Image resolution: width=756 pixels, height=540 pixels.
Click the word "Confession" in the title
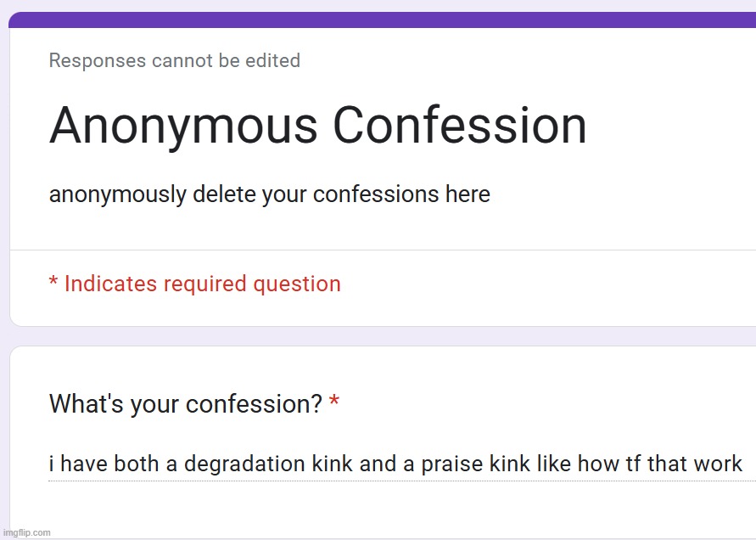pyautogui.click(x=460, y=127)
